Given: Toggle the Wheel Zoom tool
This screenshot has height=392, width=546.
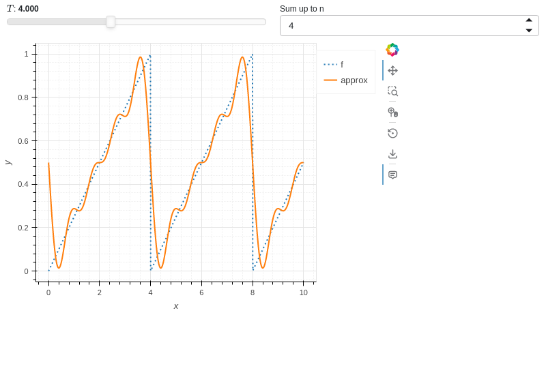Looking at the screenshot, I should pos(393,112).
